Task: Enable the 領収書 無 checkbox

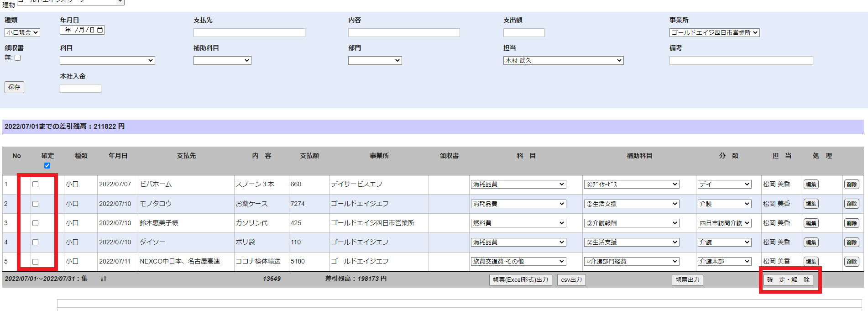Action: [x=18, y=58]
